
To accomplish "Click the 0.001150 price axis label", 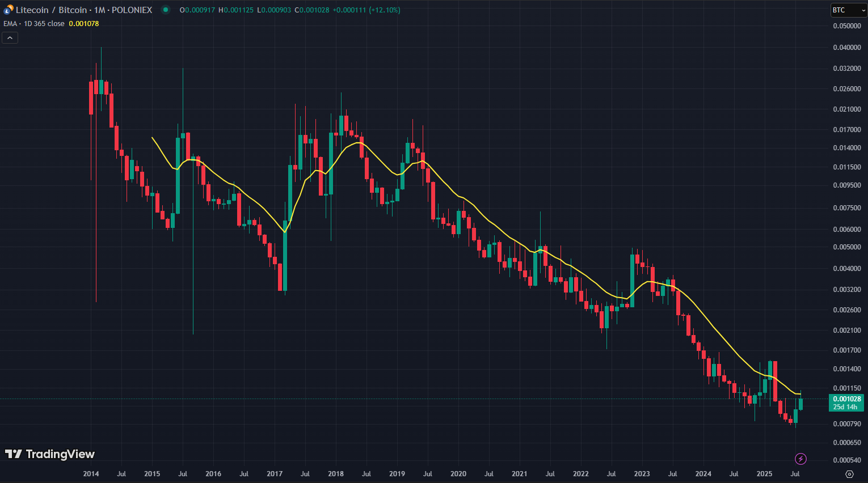I will [847, 388].
